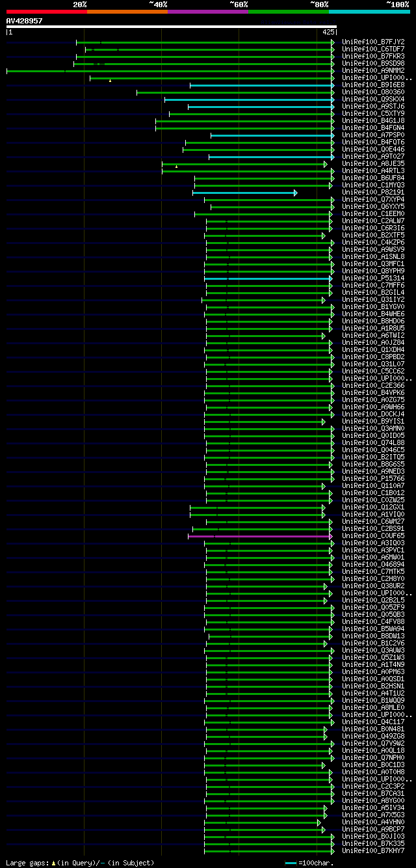Select the label UniRef100_Q7XYP4
This screenshot has width=416, height=868.
373,200
